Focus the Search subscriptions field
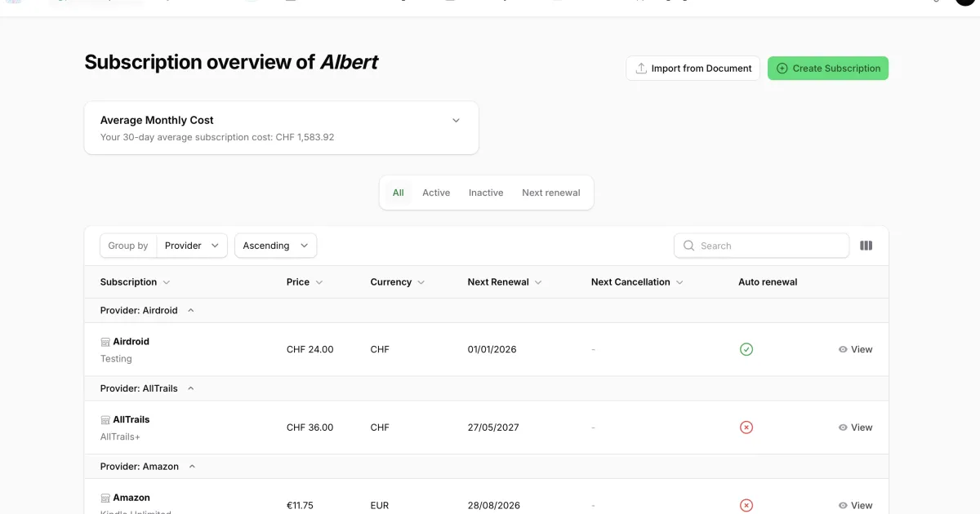Image resolution: width=980 pixels, height=514 pixels. tap(761, 246)
